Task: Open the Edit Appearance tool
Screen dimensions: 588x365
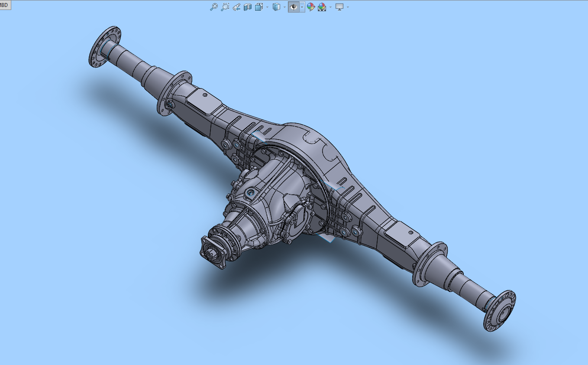Action: click(x=310, y=7)
